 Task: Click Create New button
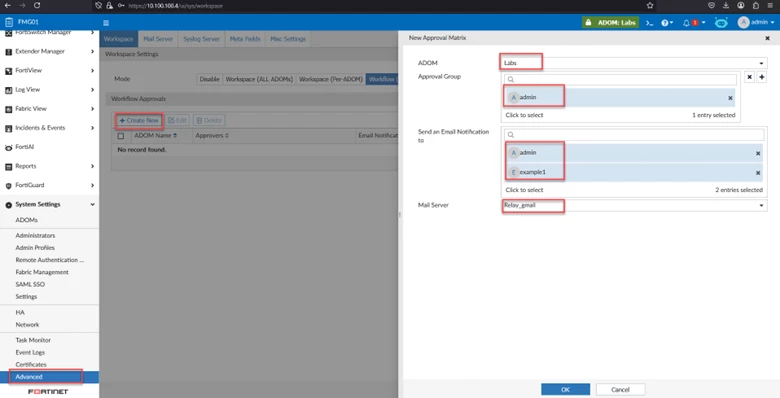click(139, 120)
